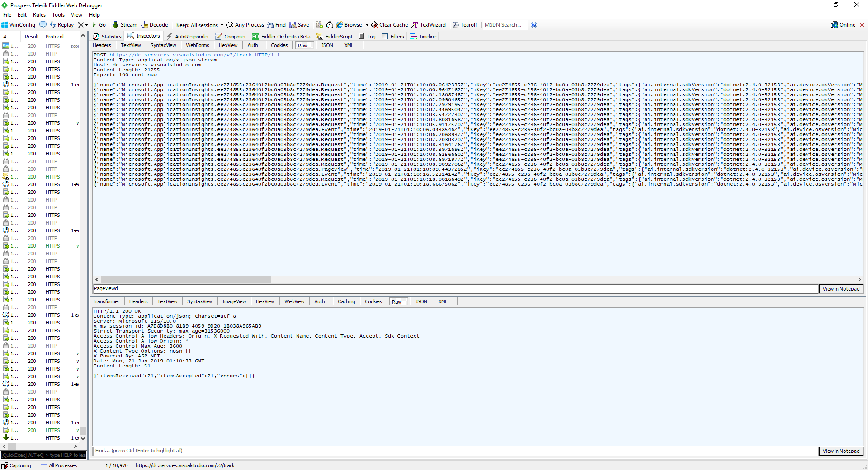
Task: Sort sessions by Result column header
Action: [32, 37]
